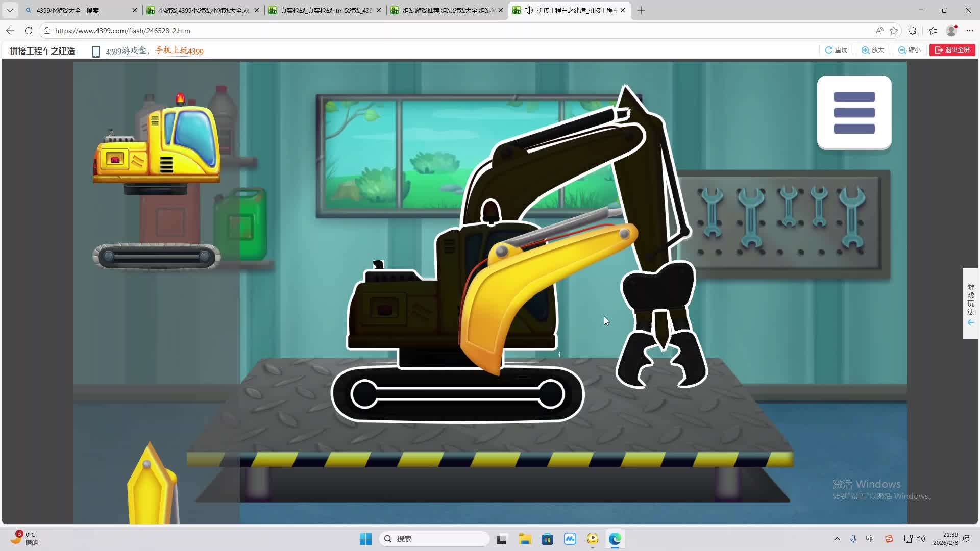Open File Explorer from taskbar
Image resolution: width=980 pixels, height=551 pixels.
point(525,539)
